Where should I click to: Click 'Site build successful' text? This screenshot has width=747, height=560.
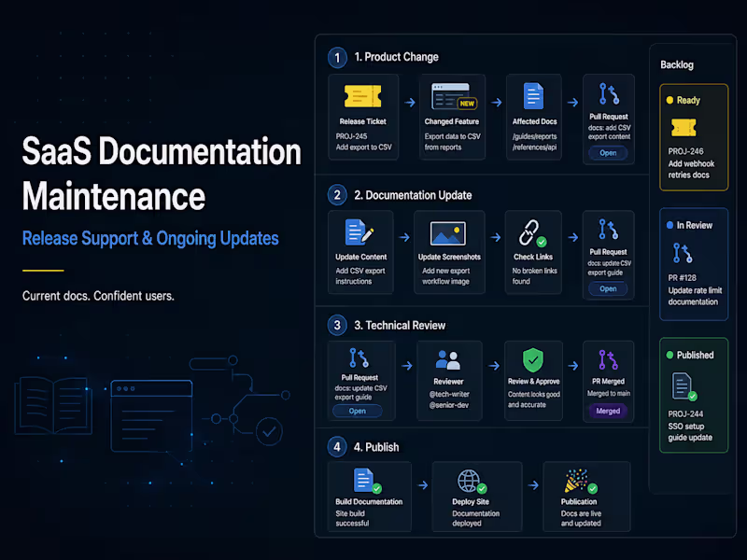pyautogui.click(x=352, y=518)
